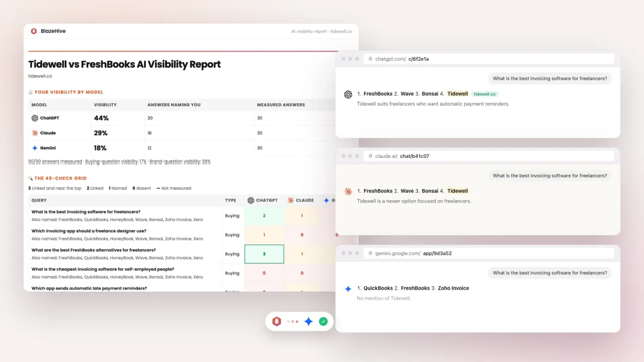The width and height of the screenshot is (644, 362).
Task: Click Claude cell 1 for best invoicing software
Action: [302, 216]
